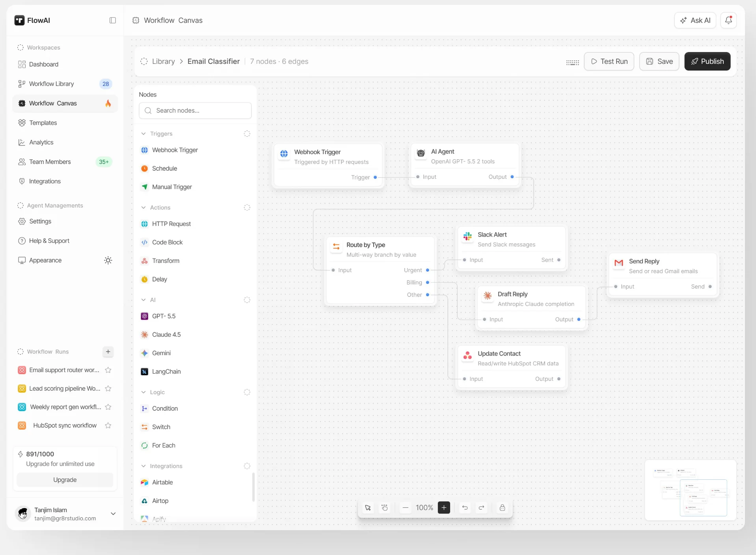Viewport: 756px width, 555px height.
Task: Undo the last canvas action
Action: click(465, 508)
